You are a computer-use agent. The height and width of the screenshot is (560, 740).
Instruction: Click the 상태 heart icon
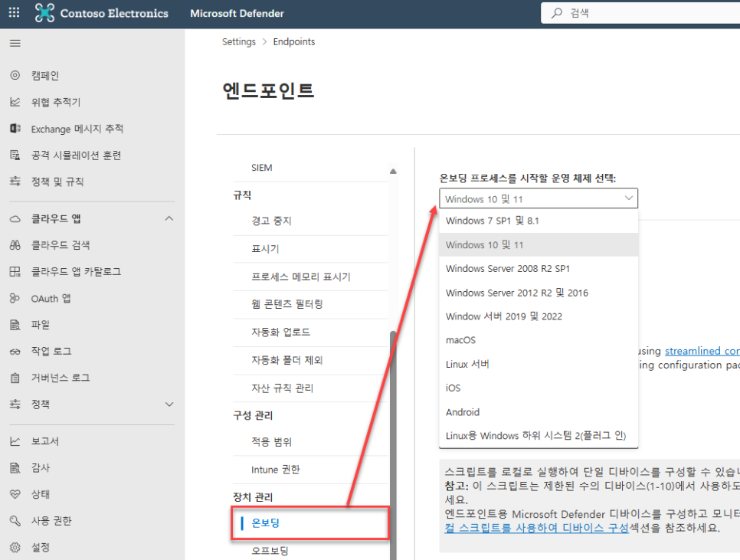[15, 494]
